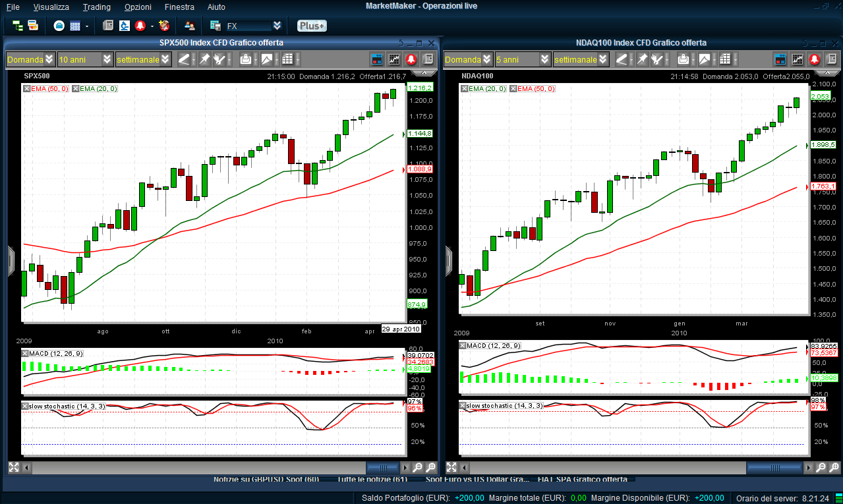Image resolution: width=843 pixels, height=504 pixels.
Task: Open the Visualizza menu
Action: click(51, 7)
